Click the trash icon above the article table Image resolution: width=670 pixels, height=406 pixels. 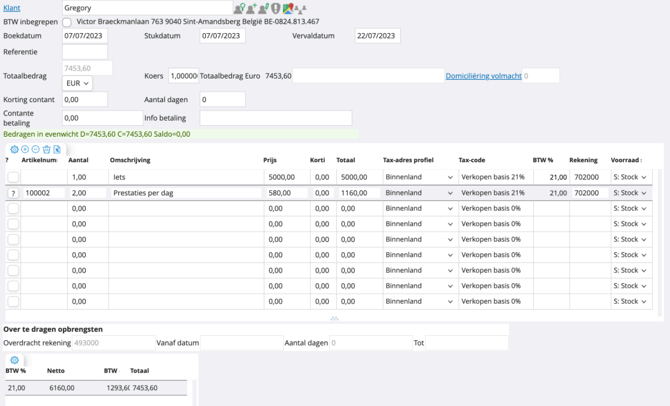[47, 149]
